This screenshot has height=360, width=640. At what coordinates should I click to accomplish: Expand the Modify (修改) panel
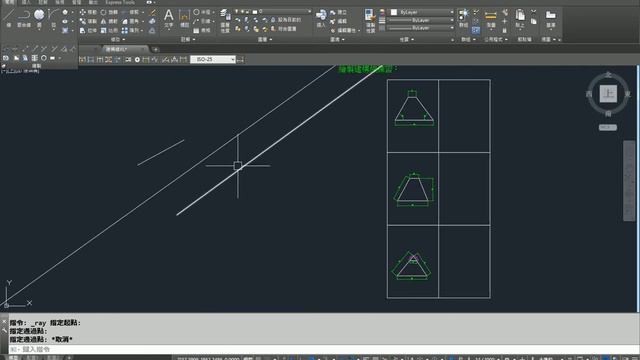[x=118, y=40]
